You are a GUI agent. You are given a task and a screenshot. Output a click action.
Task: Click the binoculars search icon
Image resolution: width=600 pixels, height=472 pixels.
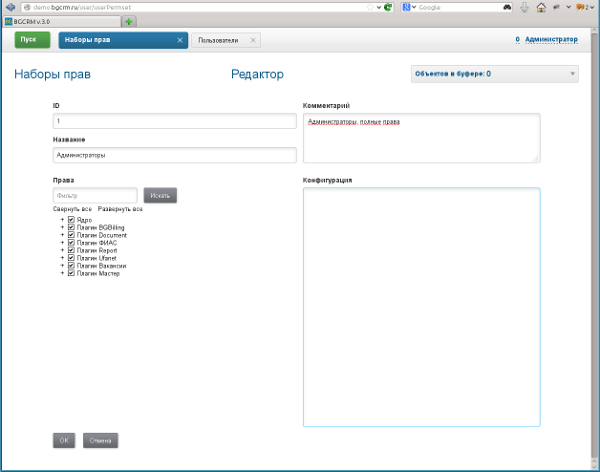pos(508,7)
